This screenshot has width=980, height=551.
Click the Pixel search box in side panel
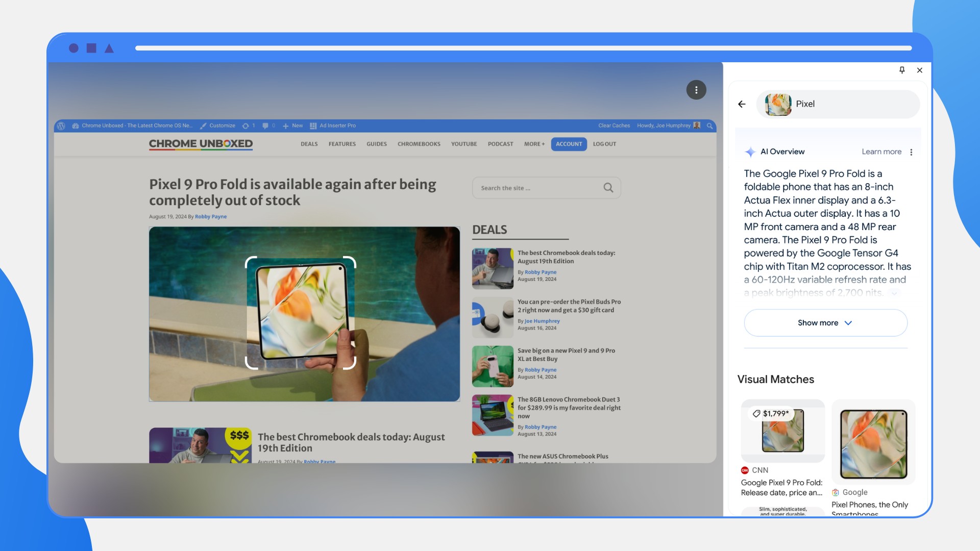tap(838, 104)
